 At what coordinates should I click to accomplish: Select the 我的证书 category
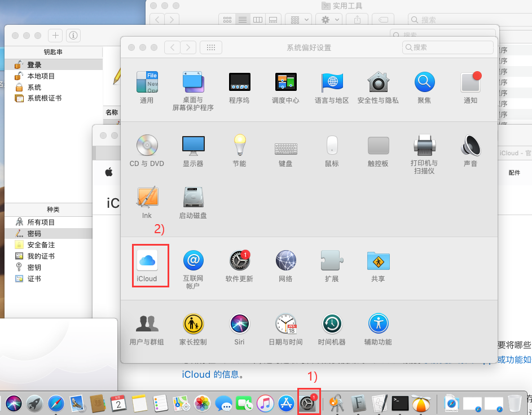click(x=49, y=256)
